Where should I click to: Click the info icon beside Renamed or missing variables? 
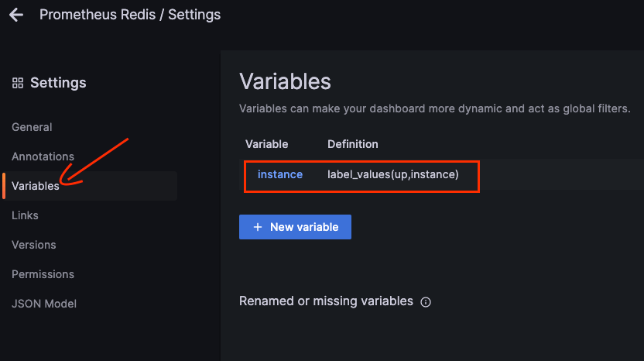tap(425, 302)
